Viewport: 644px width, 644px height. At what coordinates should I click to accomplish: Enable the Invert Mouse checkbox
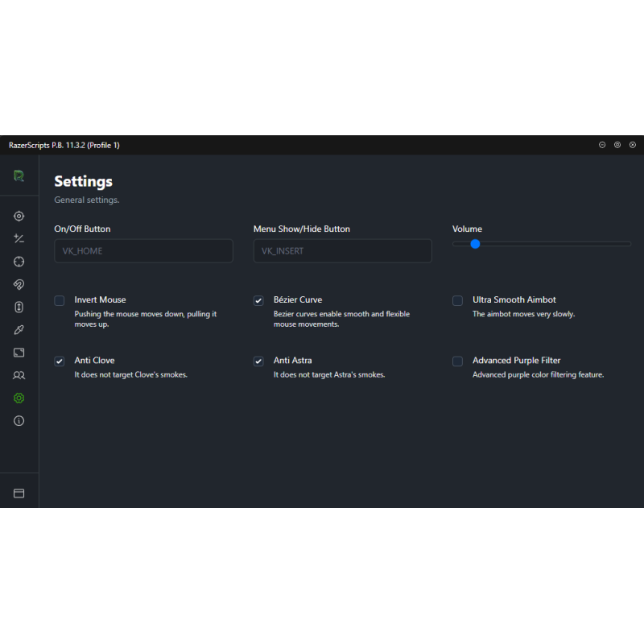[x=60, y=300]
